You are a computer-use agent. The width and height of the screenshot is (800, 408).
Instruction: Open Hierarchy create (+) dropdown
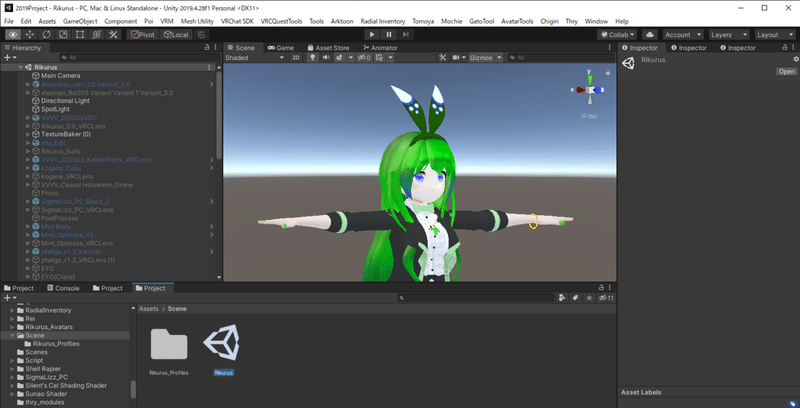pos(10,58)
